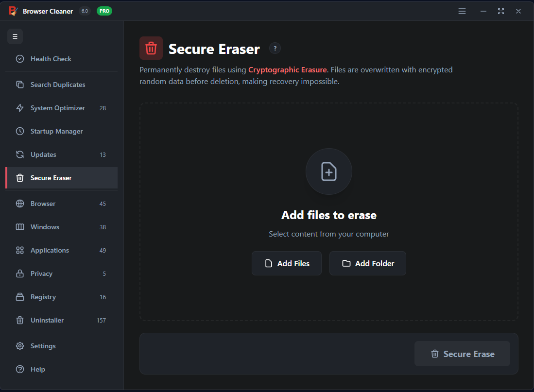Collapse the sidebar with hamburger toggle
The width and height of the screenshot is (534, 392).
pyautogui.click(x=15, y=36)
